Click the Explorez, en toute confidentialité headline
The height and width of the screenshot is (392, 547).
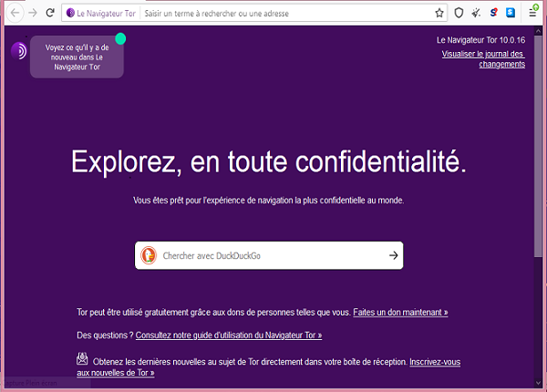click(x=269, y=162)
